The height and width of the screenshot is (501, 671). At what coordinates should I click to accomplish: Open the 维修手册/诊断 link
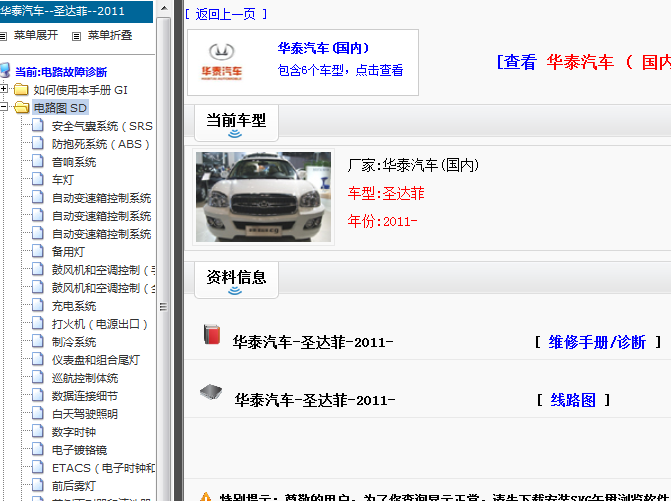click(597, 342)
